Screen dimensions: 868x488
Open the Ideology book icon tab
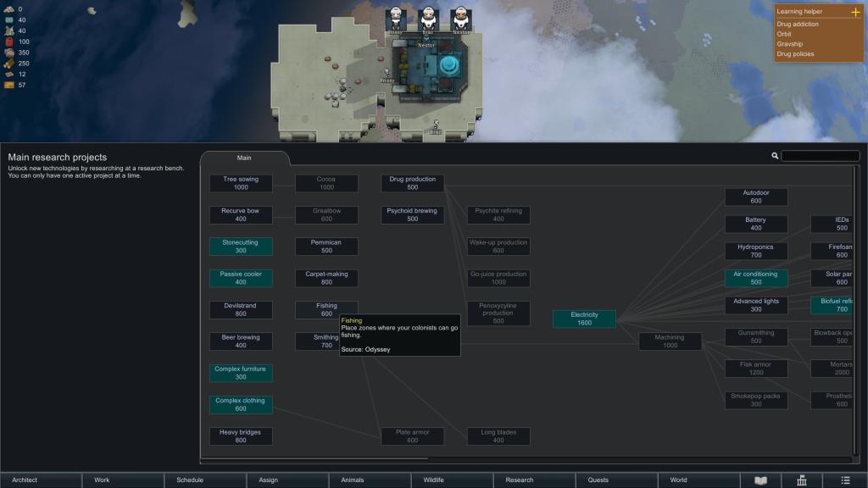click(760, 480)
